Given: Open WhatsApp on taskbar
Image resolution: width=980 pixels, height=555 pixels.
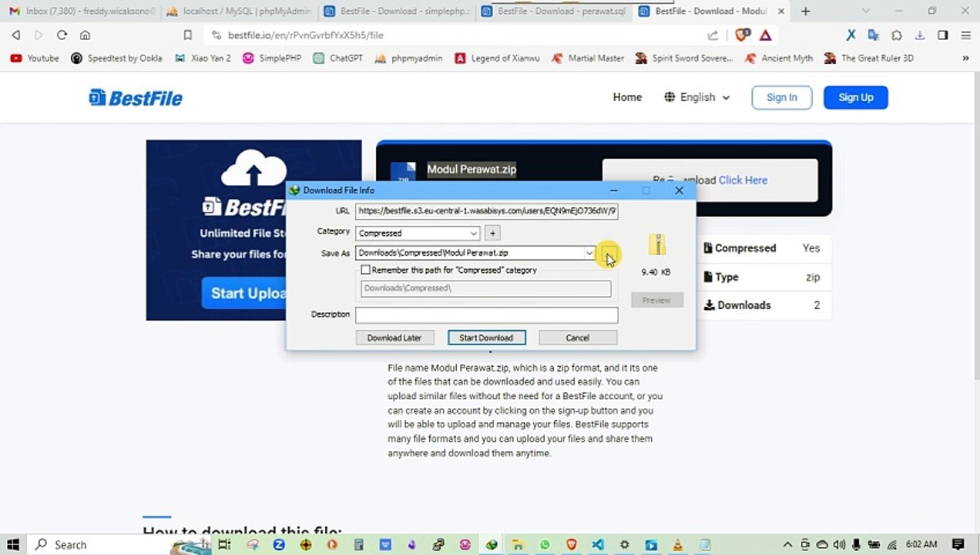Looking at the screenshot, I should coord(545,544).
